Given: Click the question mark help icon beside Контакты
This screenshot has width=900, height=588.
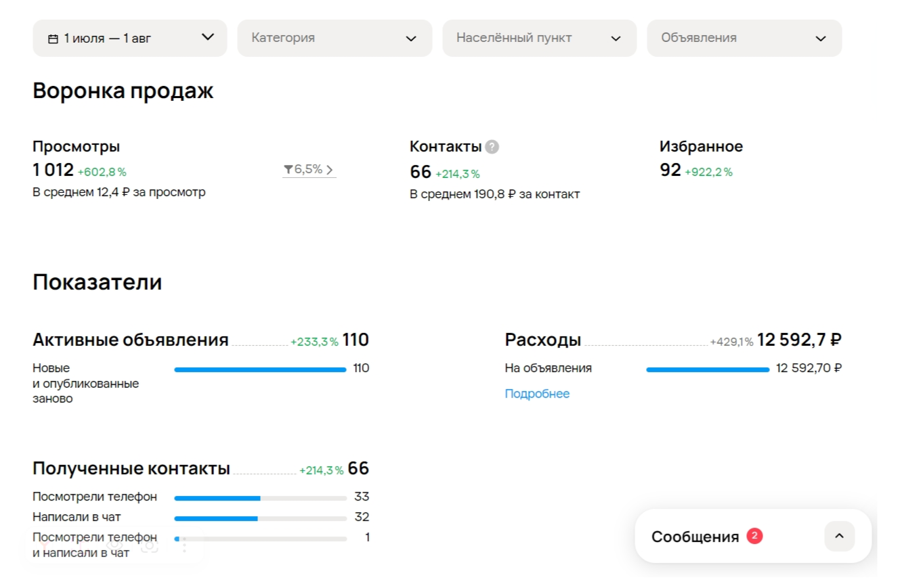Looking at the screenshot, I should click(492, 147).
